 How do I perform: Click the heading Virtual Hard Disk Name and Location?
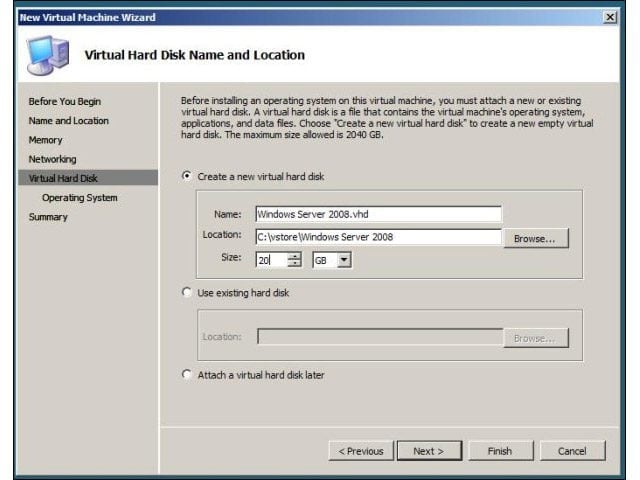[x=195, y=55]
